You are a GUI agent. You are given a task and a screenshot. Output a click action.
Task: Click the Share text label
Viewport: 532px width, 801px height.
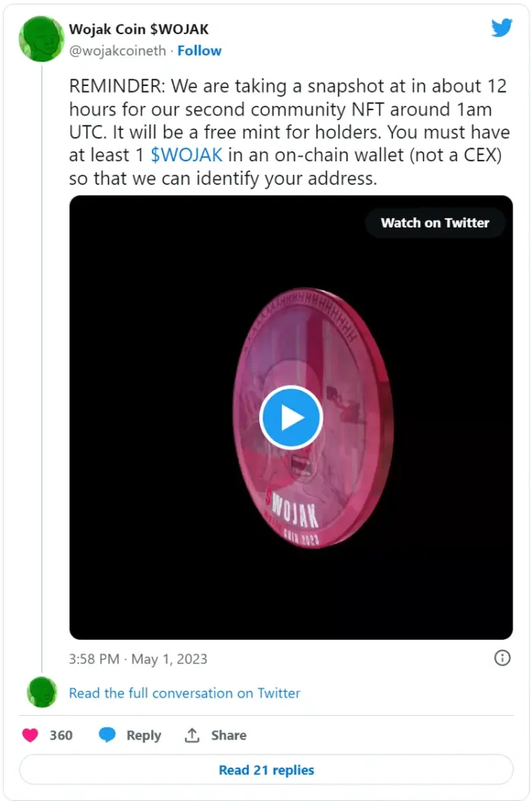click(x=229, y=735)
